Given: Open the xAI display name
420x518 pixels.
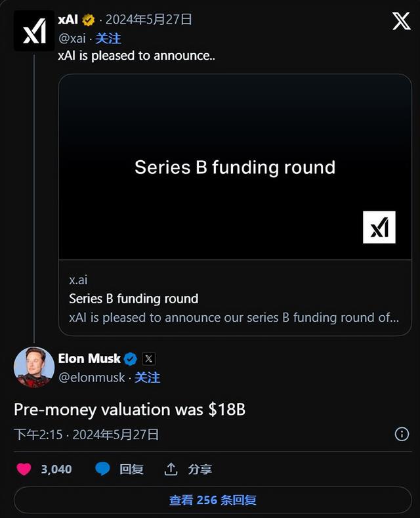Looking at the screenshot, I should (x=68, y=20).
